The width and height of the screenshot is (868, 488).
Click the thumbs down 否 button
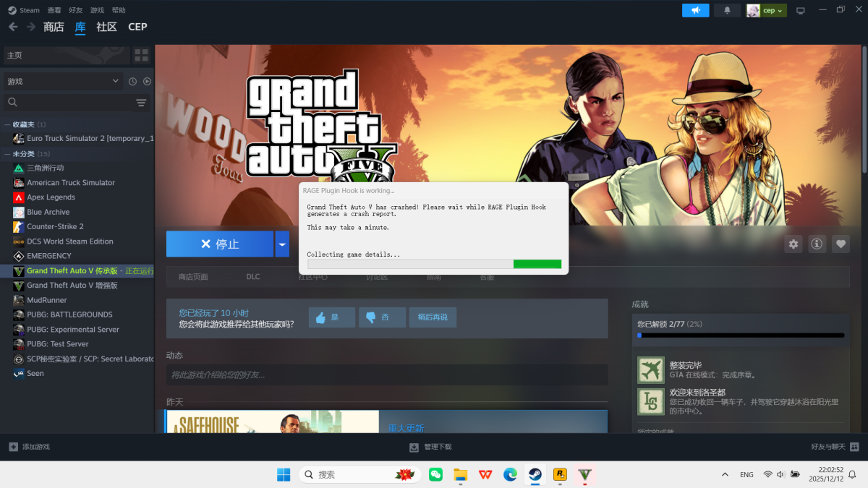pyautogui.click(x=382, y=317)
